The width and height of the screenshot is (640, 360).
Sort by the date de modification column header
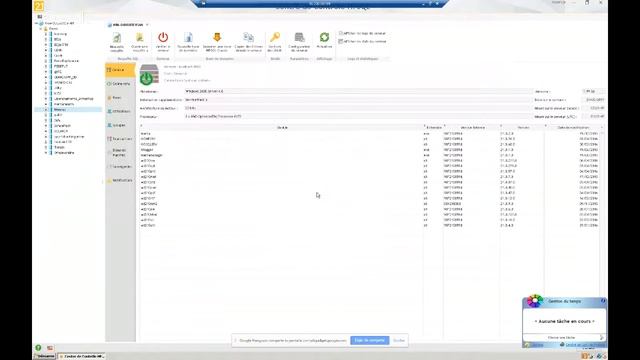coord(573,127)
